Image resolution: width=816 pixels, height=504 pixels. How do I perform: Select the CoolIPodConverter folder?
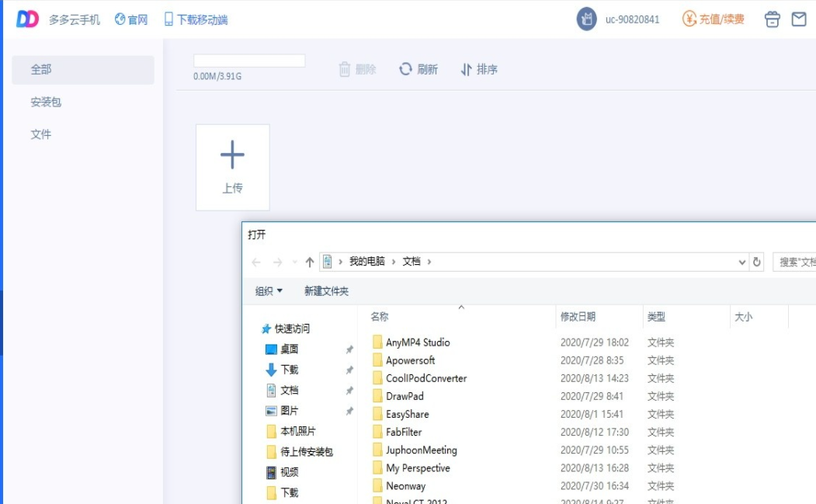(x=426, y=378)
